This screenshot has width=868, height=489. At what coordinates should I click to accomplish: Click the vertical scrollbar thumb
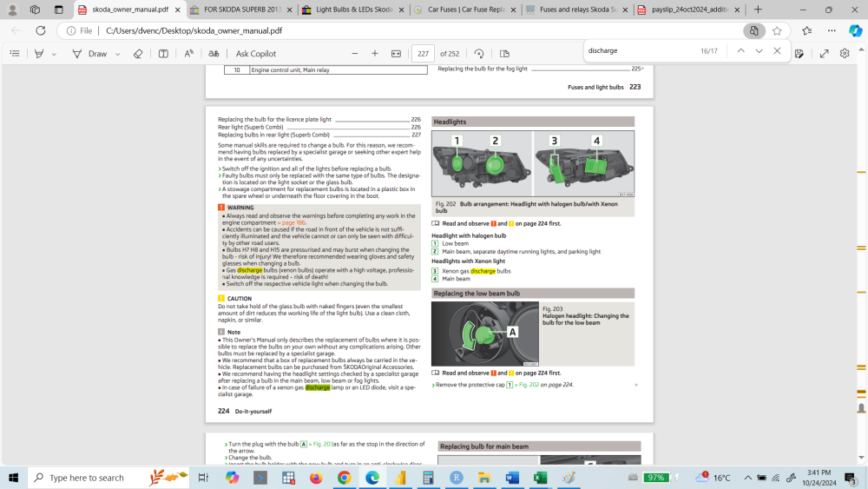click(x=861, y=408)
